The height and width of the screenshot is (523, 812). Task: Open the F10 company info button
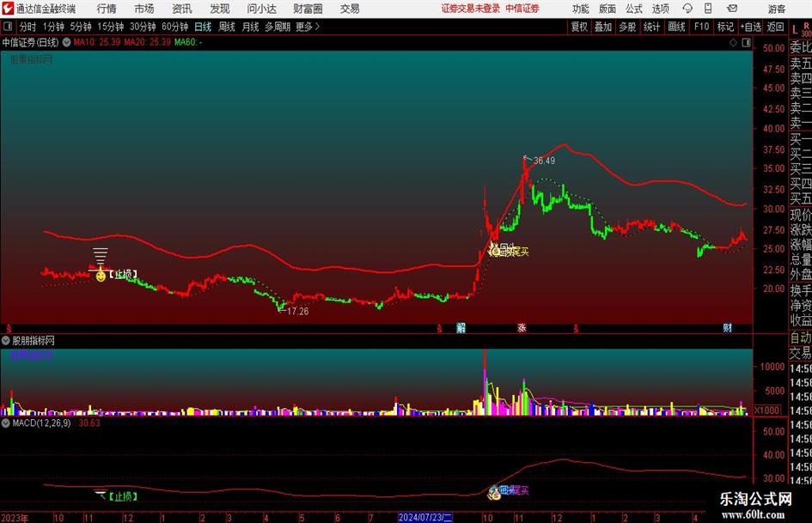tap(702, 27)
